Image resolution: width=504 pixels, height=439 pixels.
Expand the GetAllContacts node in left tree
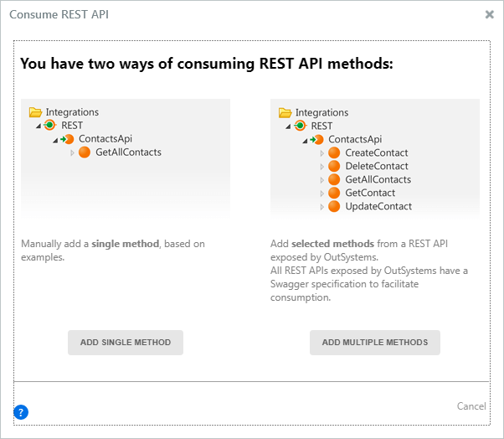coord(73,152)
